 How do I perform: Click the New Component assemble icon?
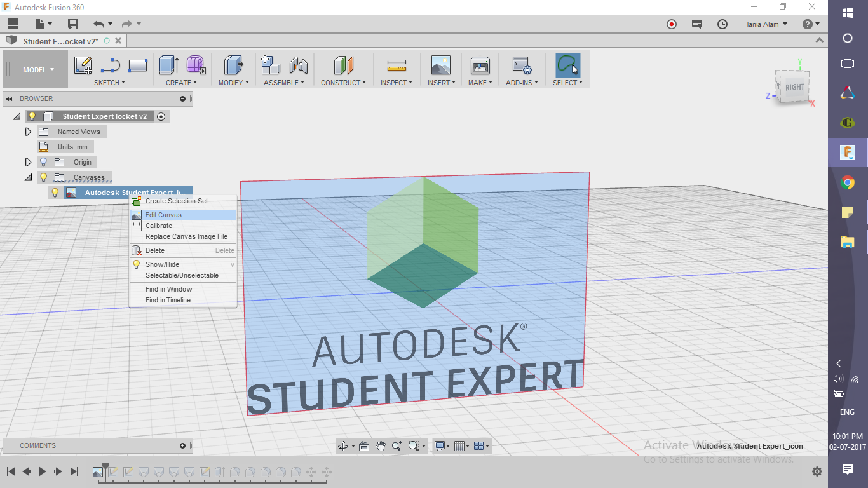pos(271,65)
